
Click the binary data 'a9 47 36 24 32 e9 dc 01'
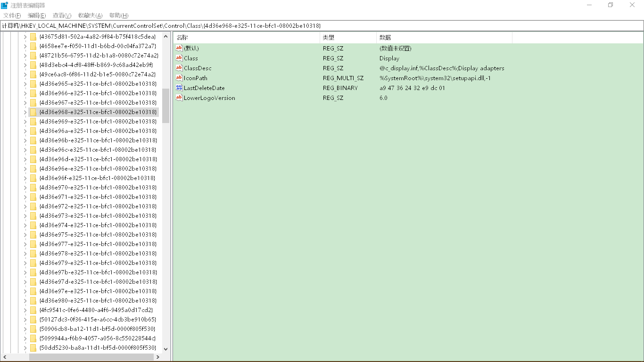[x=412, y=88]
